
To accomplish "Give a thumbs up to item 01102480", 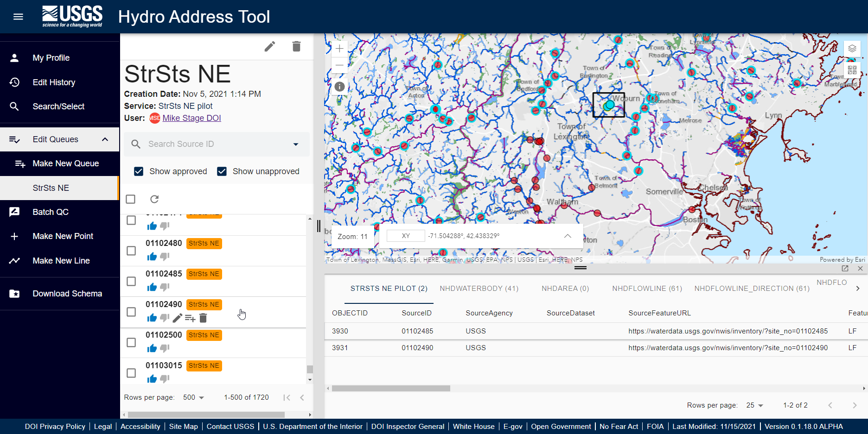I will tap(152, 256).
